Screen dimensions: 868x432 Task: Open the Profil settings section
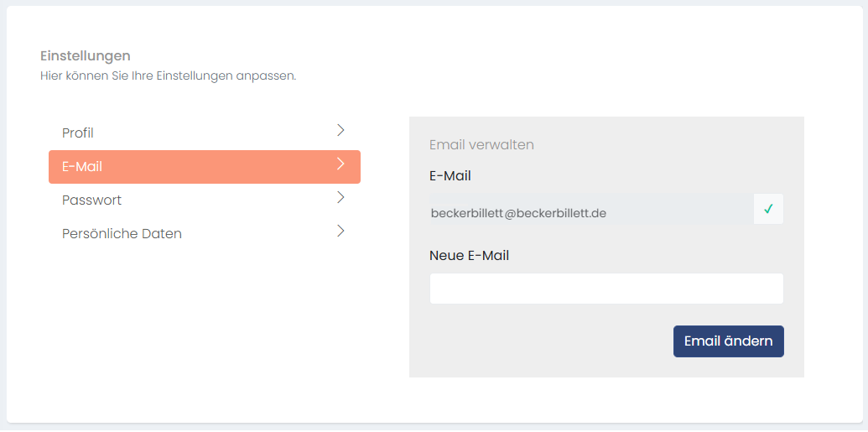pos(78,133)
